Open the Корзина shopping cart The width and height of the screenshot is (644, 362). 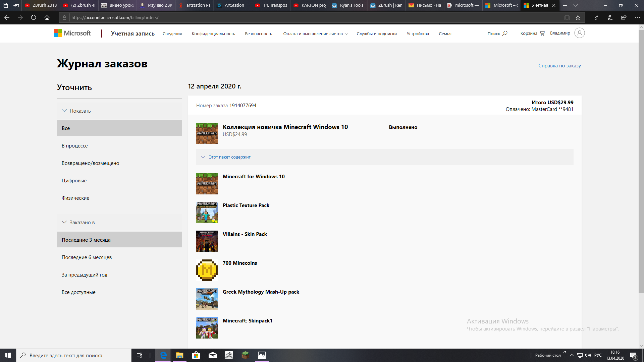tap(532, 33)
